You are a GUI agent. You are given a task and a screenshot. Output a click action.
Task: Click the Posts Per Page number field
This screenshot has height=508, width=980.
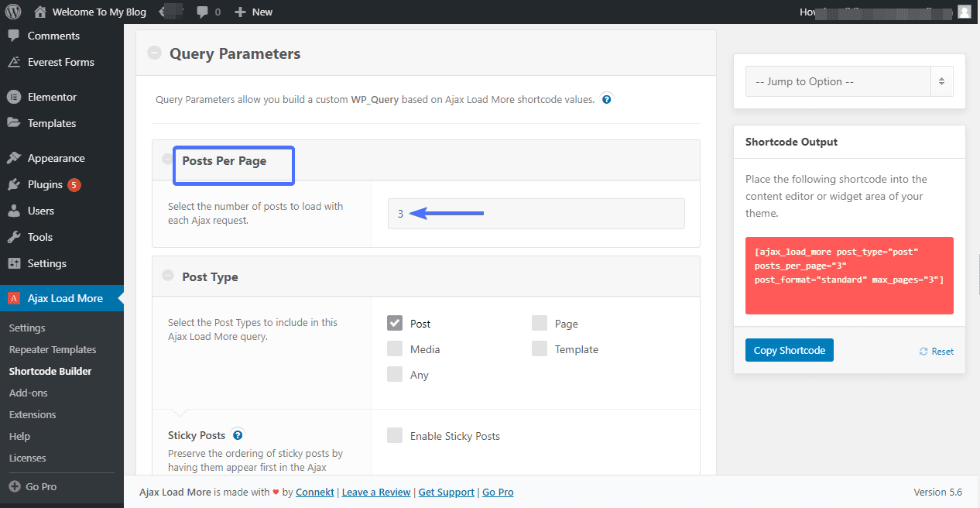536,214
